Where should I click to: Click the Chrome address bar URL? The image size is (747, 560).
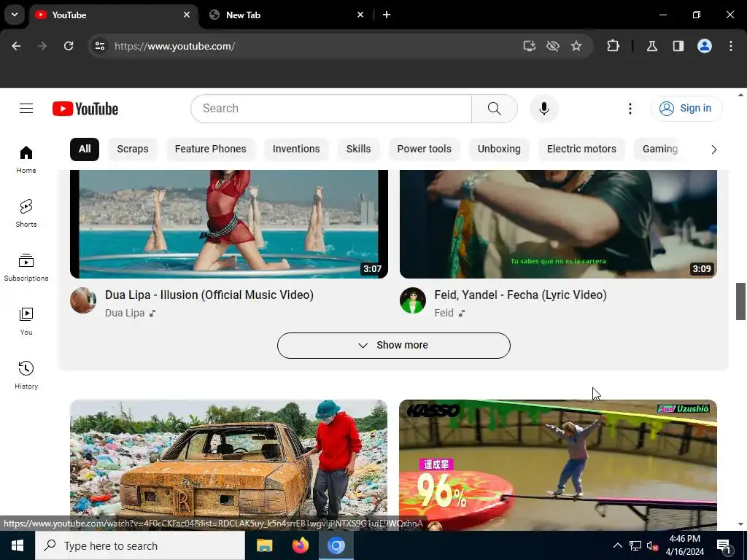pos(174,46)
